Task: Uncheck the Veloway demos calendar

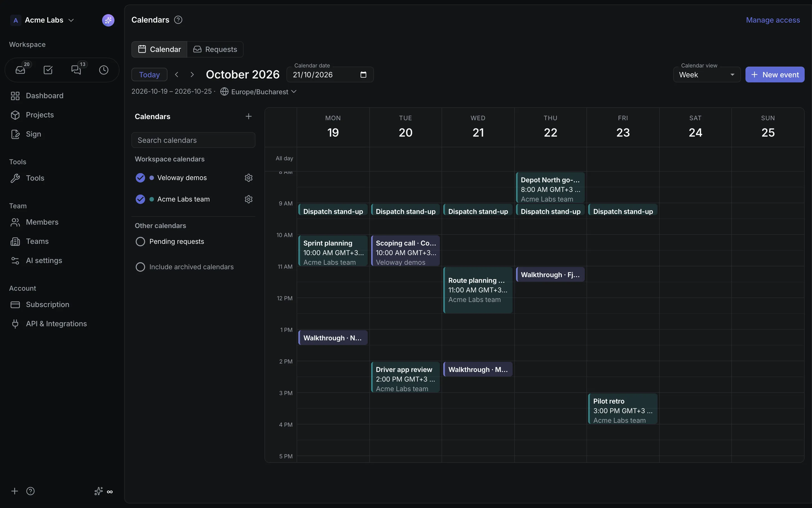Action: point(140,178)
